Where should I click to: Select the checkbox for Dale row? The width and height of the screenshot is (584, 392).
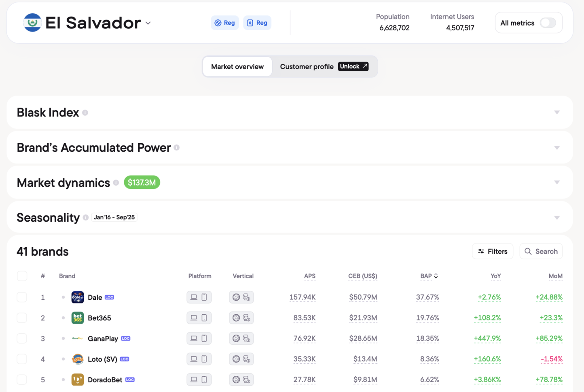pyautogui.click(x=22, y=297)
